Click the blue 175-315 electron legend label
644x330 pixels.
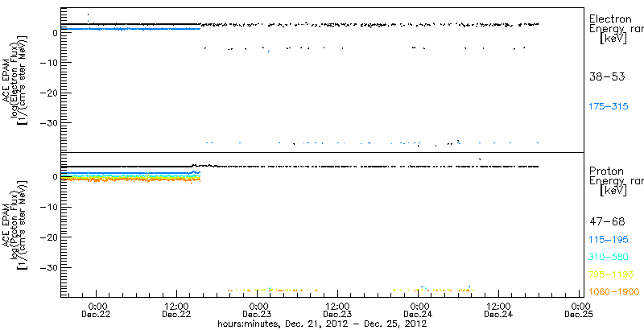tap(609, 107)
